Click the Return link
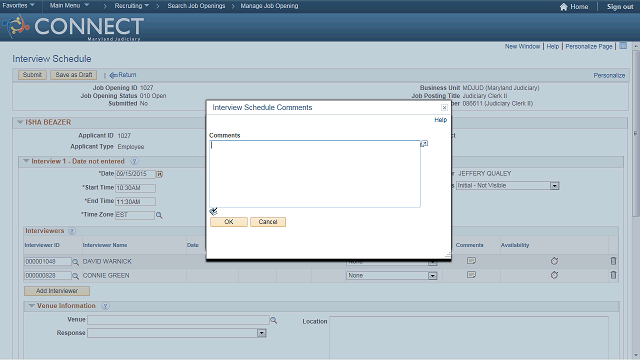This screenshot has width=640, height=360. (x=123, y=75)
